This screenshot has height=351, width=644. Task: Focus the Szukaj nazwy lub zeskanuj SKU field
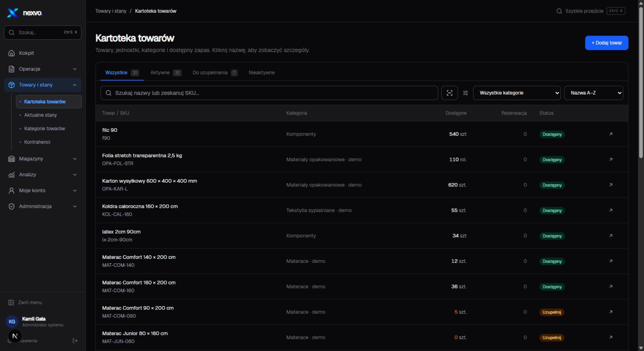269,93
